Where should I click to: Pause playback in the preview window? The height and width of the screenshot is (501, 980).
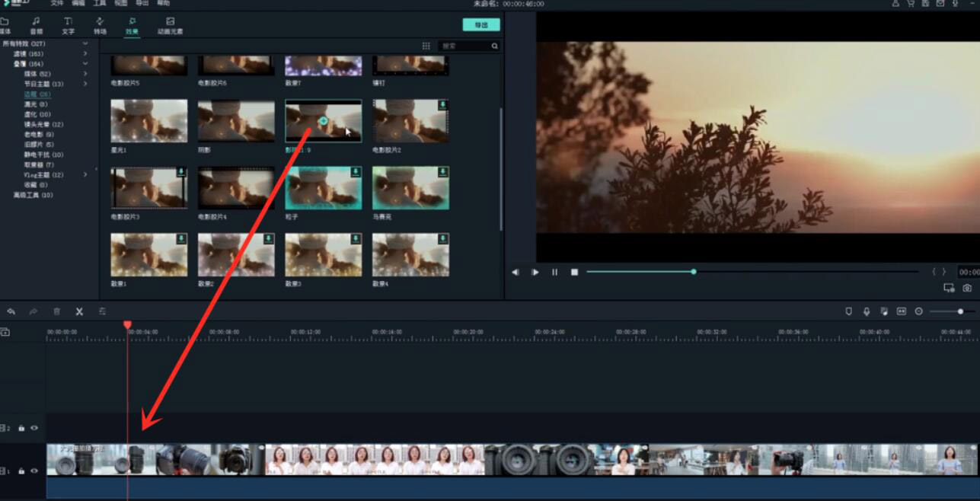(554, 271)
